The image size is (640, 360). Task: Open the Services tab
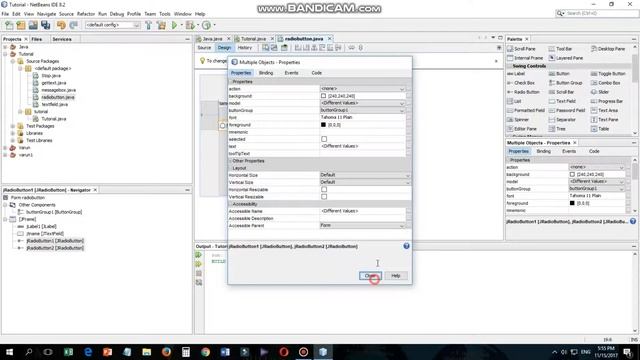(x=62, y=39)
